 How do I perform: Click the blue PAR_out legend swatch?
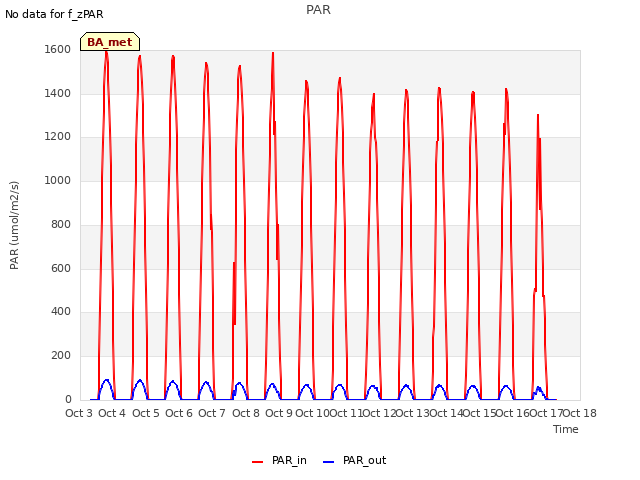tap(329, 462)
